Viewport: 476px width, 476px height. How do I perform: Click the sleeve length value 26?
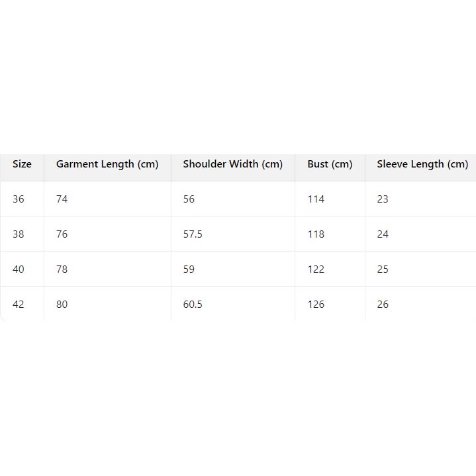(383, 305)
